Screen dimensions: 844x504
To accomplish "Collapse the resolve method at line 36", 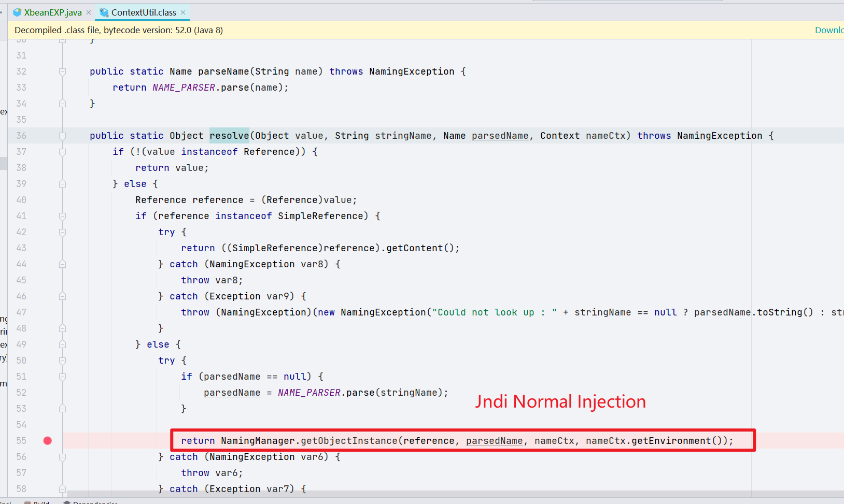I will [62, 136].
